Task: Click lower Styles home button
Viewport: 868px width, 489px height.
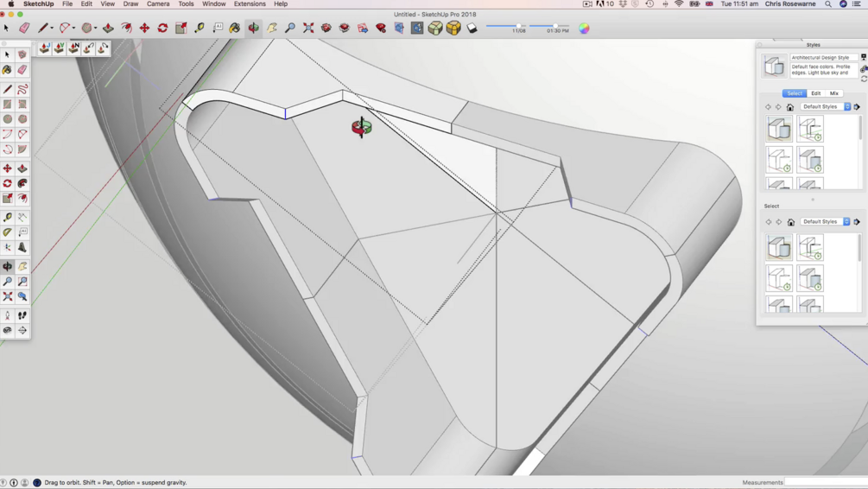Action: (x=790, y=222)
